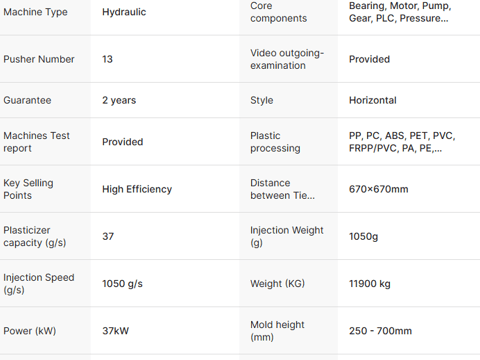Click the Key Selling Points label
This screenshot has width=480, height=360.
pyautogui.click(x=28, y=189)
